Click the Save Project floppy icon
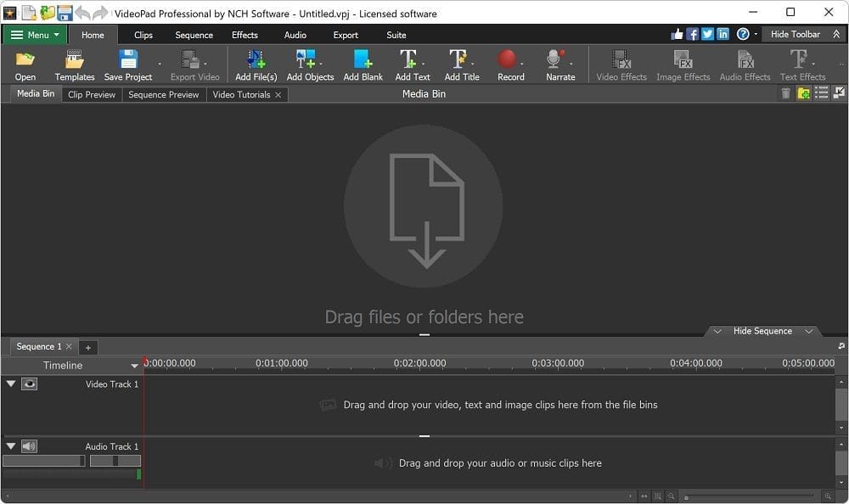This screenshot has height=504, width=849. [x=128, y=59]
